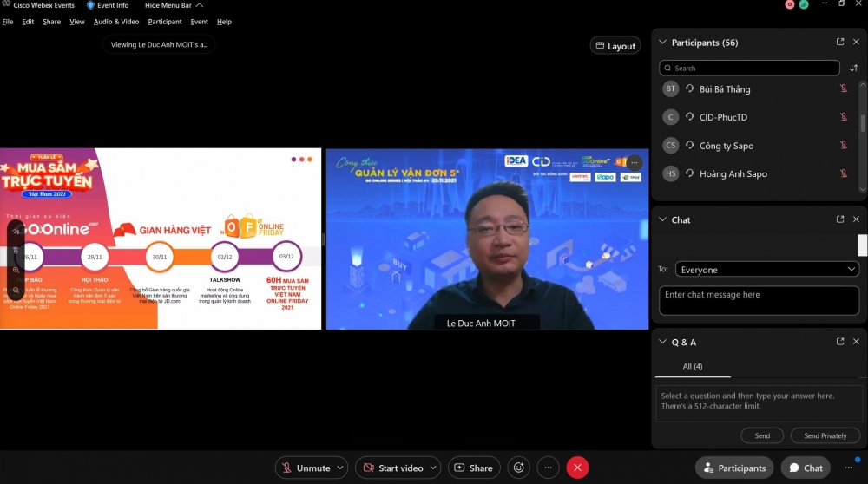This screenshot has height=484, width=868.
Task: Click the Send Privately button
Action: (x=825, y=435)
